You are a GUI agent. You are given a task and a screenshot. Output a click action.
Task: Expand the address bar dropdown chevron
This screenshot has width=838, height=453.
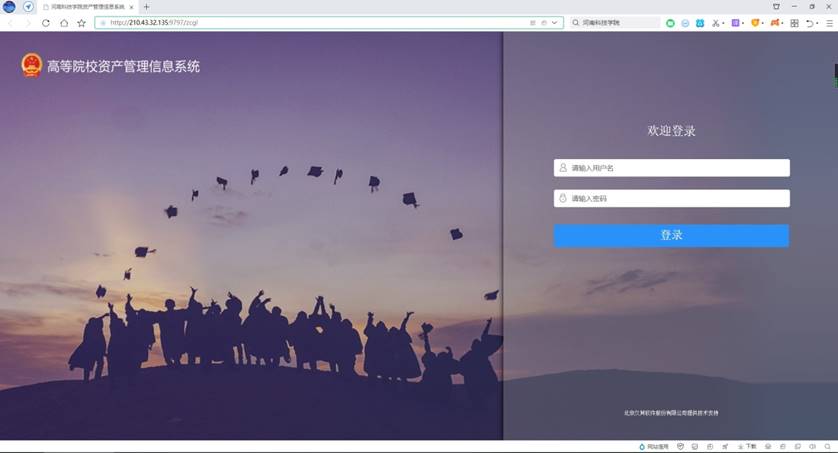click(x=554, y=23)
